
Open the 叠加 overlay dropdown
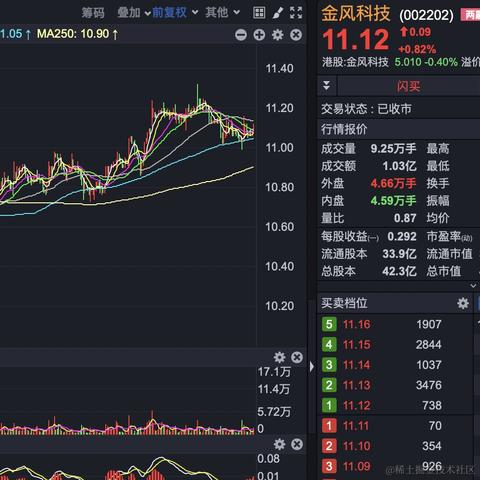(x=134, y=13)
